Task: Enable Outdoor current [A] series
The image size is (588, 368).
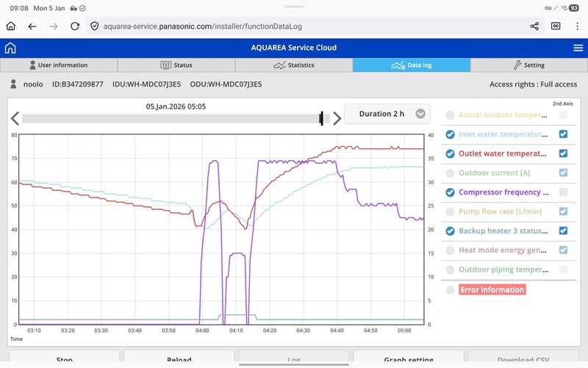Action: point(450,173)
